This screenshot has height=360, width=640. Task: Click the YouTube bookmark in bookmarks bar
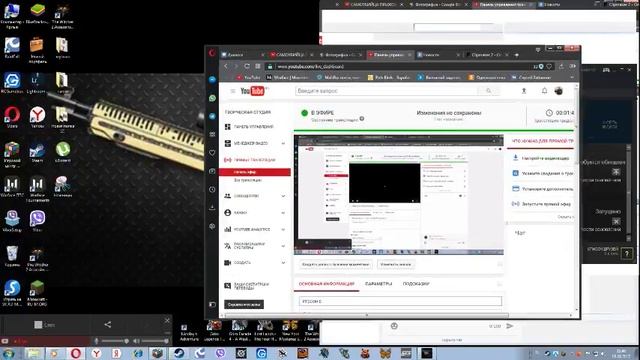click(x=248, y=77)
